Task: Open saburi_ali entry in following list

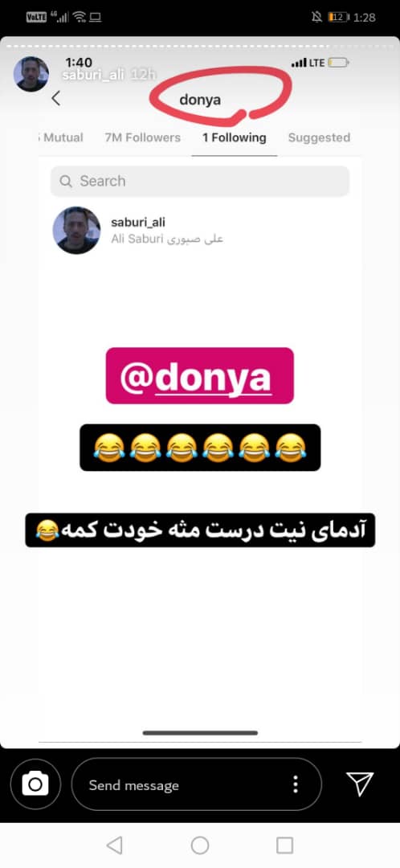Action: 200,231
